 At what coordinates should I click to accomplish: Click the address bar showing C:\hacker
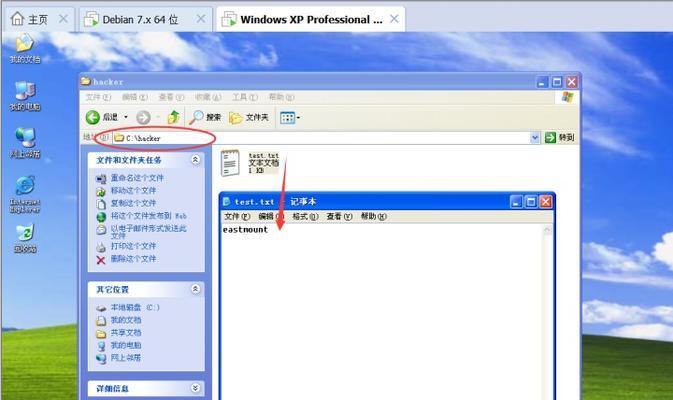(321, 138)
